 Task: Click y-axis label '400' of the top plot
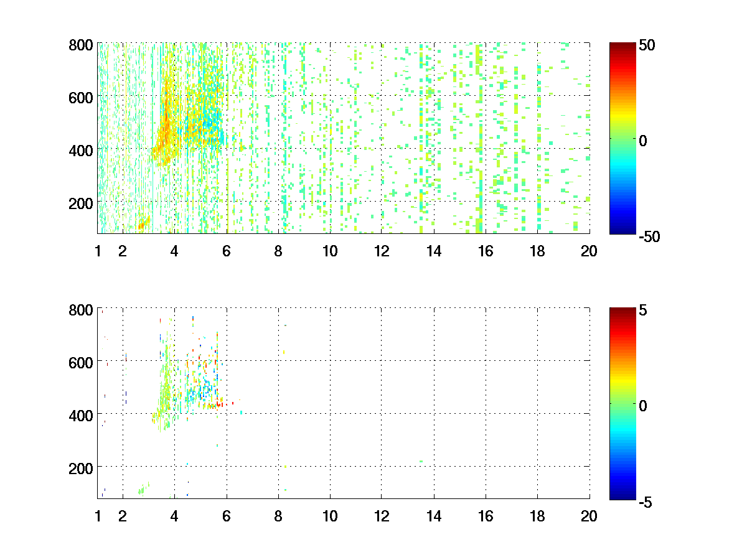pyautogui.click(x=82, y=151)
